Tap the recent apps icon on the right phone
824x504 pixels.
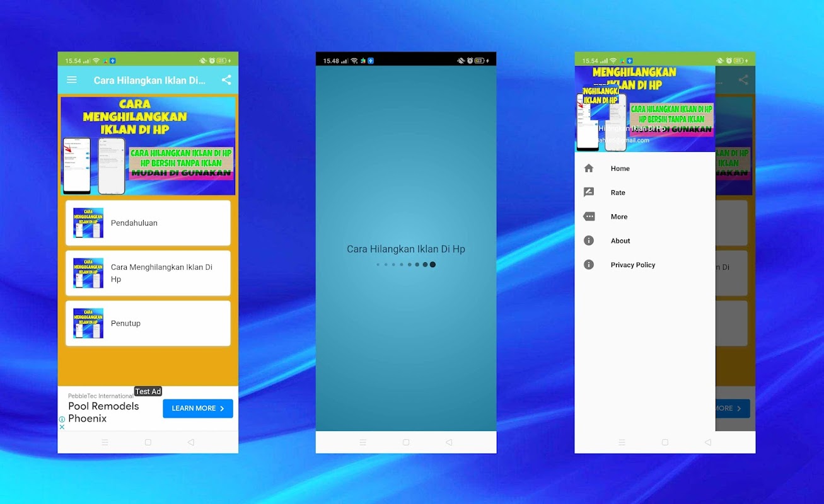point(622,442)
